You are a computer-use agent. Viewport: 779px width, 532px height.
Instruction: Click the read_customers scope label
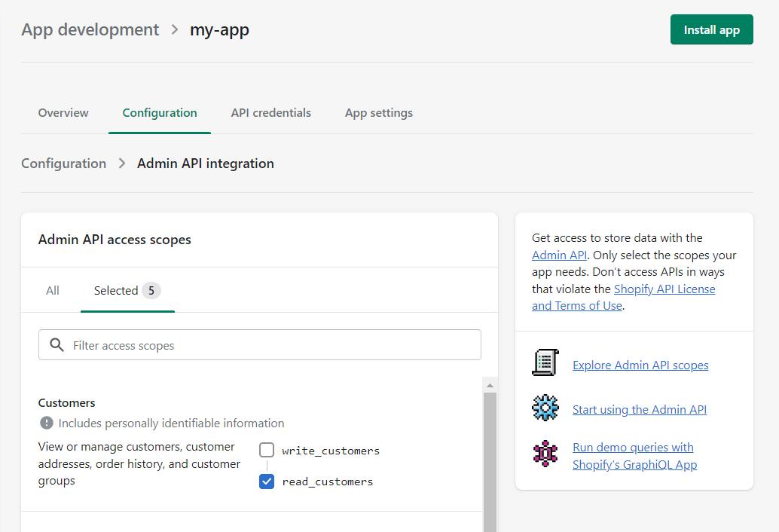point(328,482)
